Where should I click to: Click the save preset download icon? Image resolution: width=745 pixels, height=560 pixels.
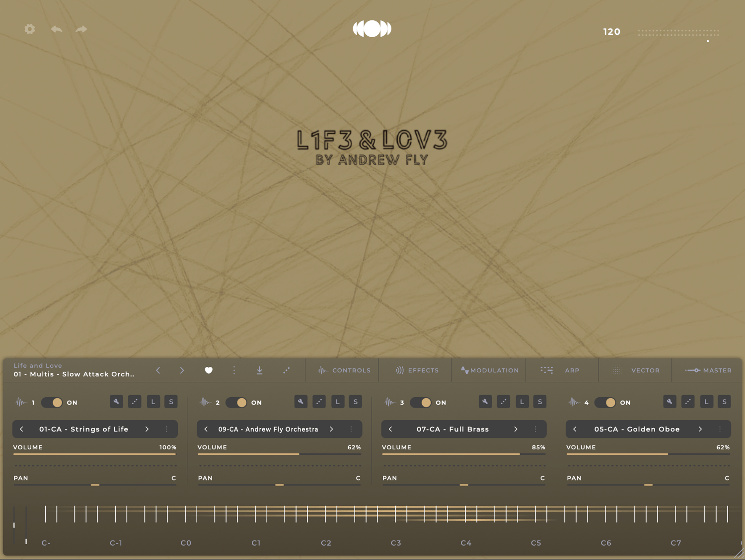click(259, 370)
